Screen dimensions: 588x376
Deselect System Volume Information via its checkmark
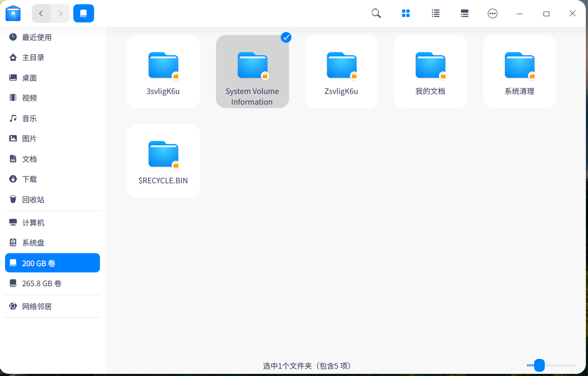click(x=286, y=37)
